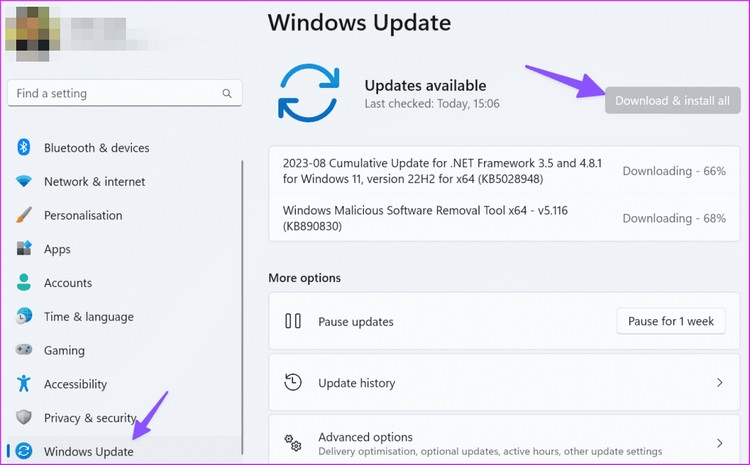Image resolution: width=750 pixels, height=465 pixels.
Task: Click the 'More options' heading
Action: [x=305, y=278]
